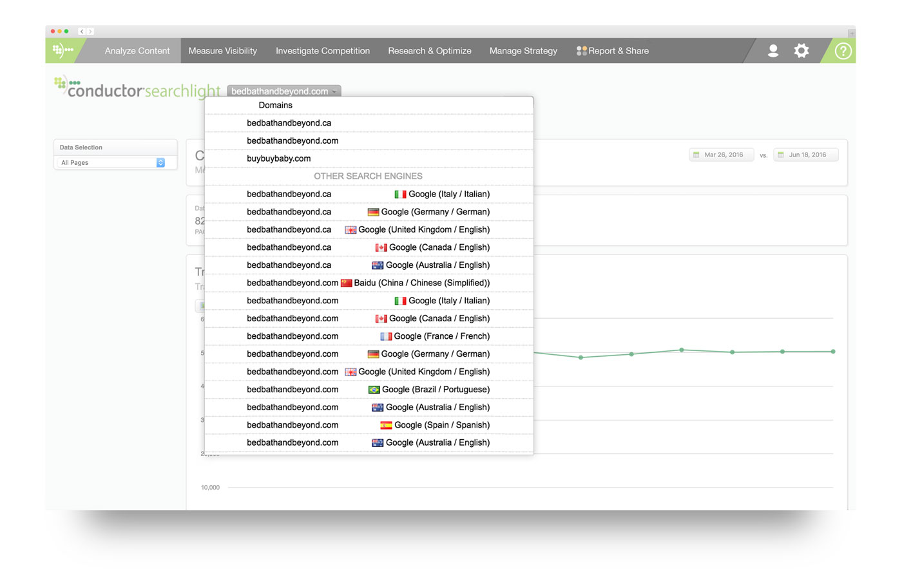Open the Analyze Content menu

[137, 51]
